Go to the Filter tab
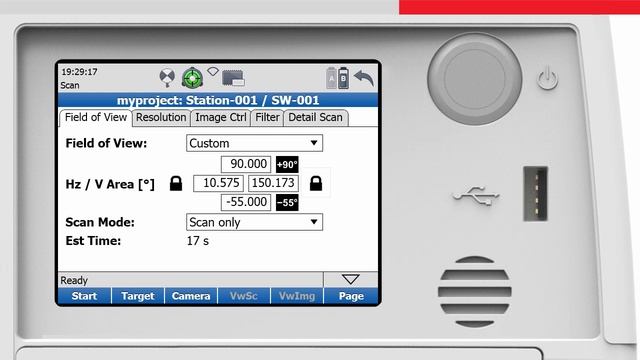Screen dimensions: 640x360 [267, 118]
